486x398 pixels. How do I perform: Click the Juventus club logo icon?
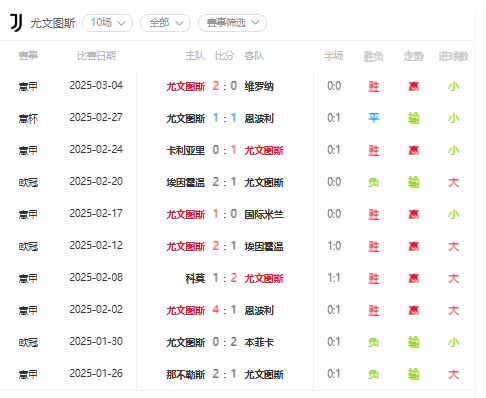tap(16, 23)
